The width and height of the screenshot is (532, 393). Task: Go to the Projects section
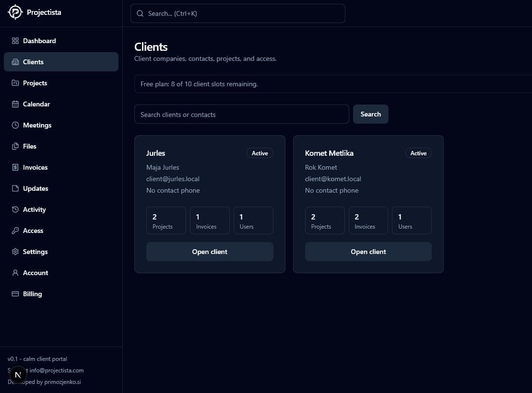[x=61, y=83]
